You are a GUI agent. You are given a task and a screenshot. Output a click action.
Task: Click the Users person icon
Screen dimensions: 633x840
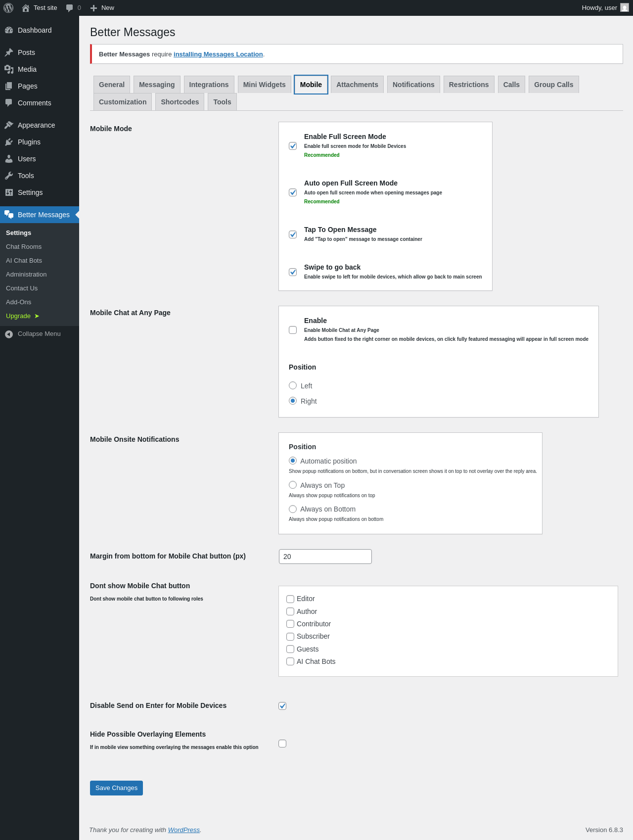(x=9, y=159)
